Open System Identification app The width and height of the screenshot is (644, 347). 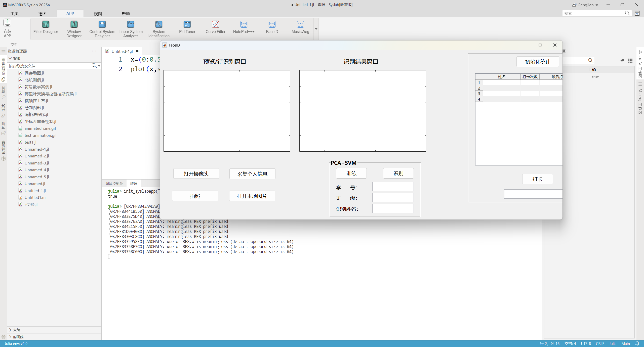[159, 29]
